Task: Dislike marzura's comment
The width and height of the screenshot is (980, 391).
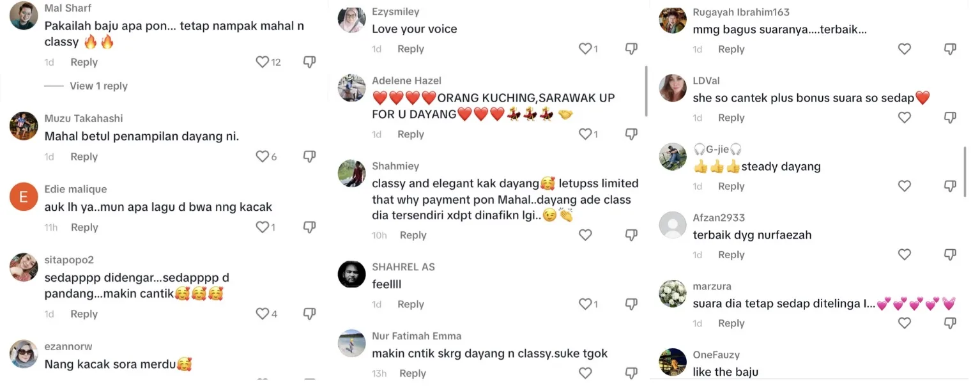Action: [x=950, y=323]
